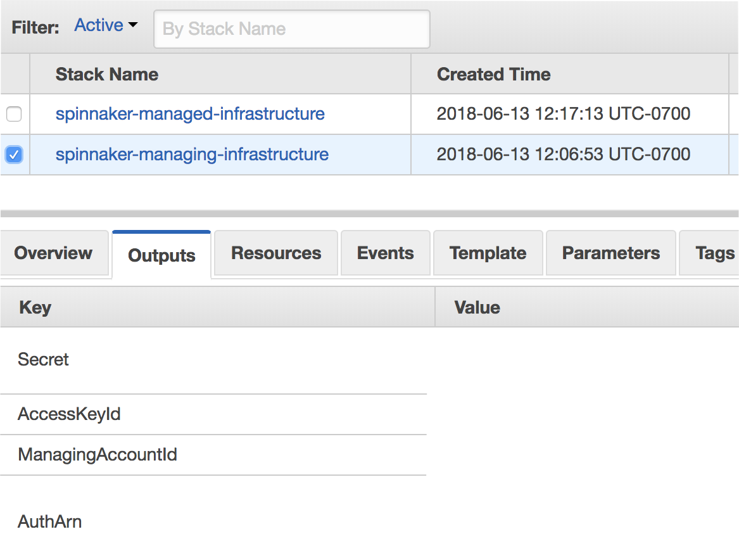View the Parameters tab
Viewport: 739px width, 560px height.
(x=610, y=253)
